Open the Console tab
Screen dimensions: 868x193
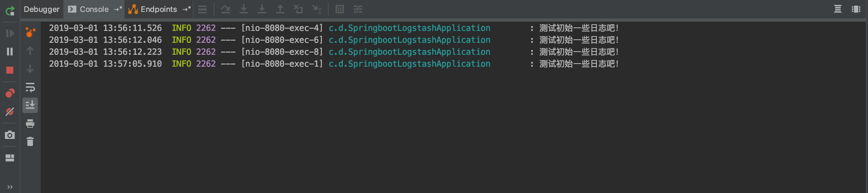88,9
